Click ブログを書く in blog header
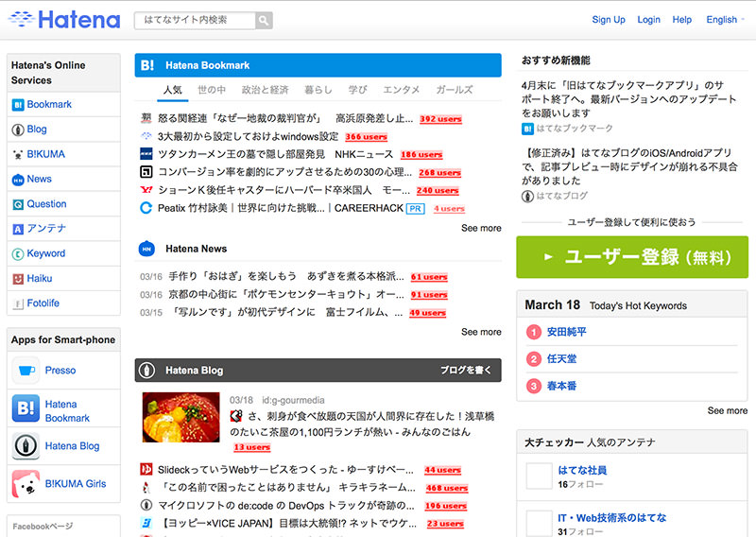The width and height of the screenshot is (756, 537). (x=465, y=370)
